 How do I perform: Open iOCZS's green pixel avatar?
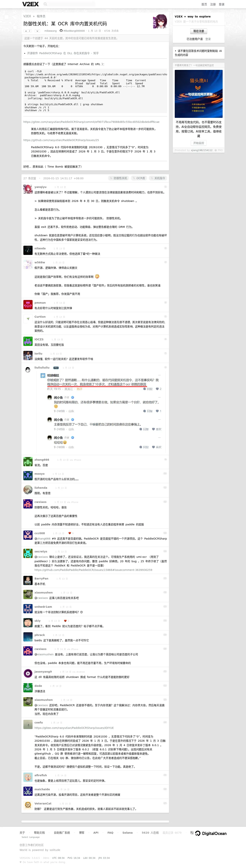[28, 341]
